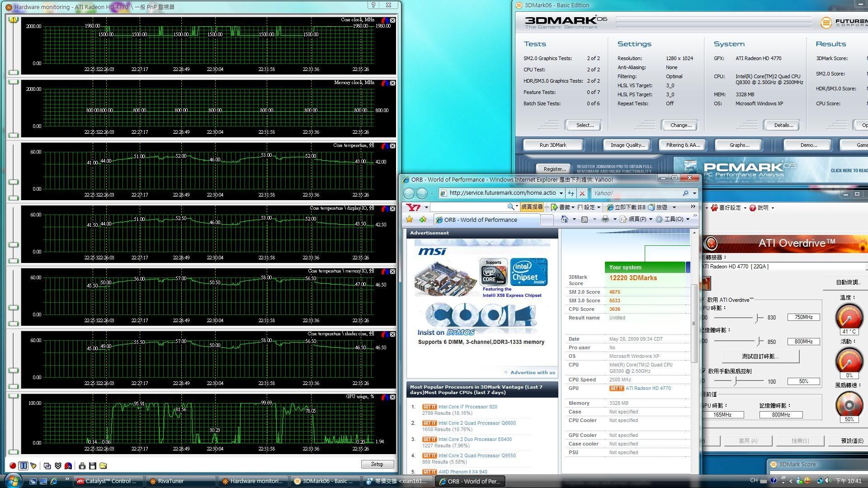Click the Yahoo search box in IE

pos(635,193)
